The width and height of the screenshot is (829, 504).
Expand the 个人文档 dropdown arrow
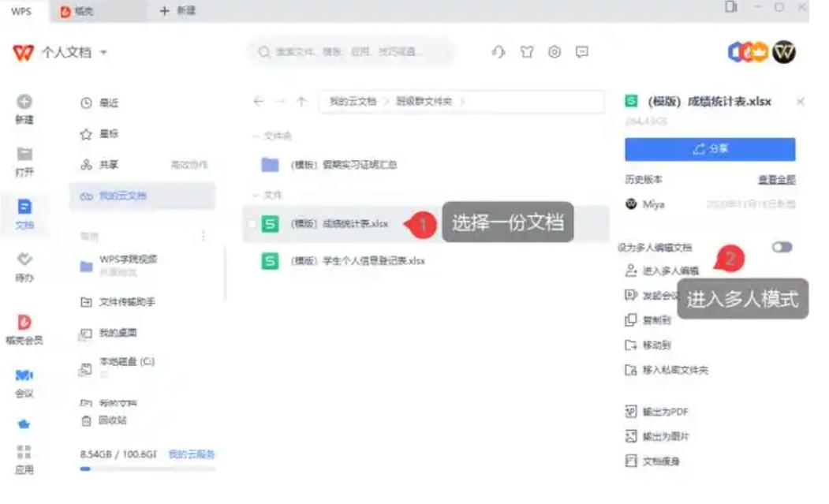point(103,52)
